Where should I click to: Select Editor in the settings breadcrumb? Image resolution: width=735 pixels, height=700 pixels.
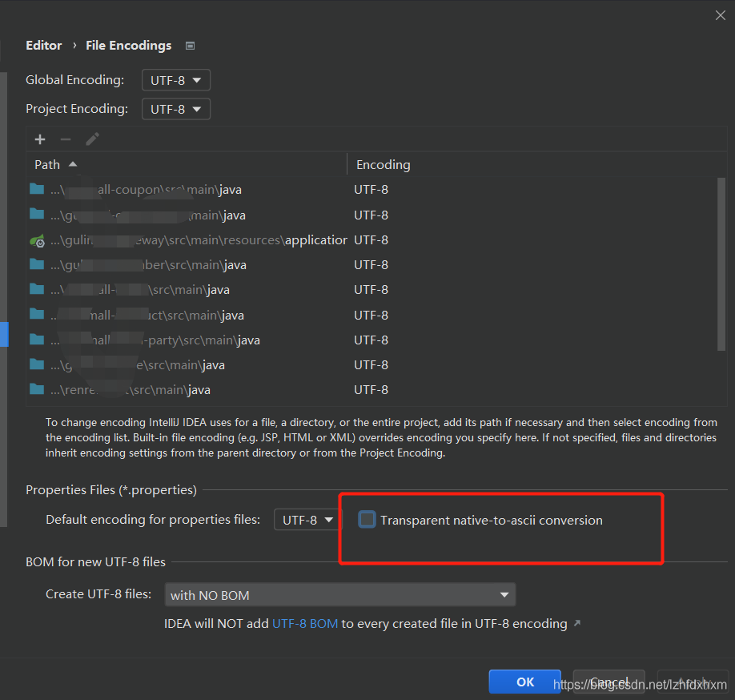43,46
